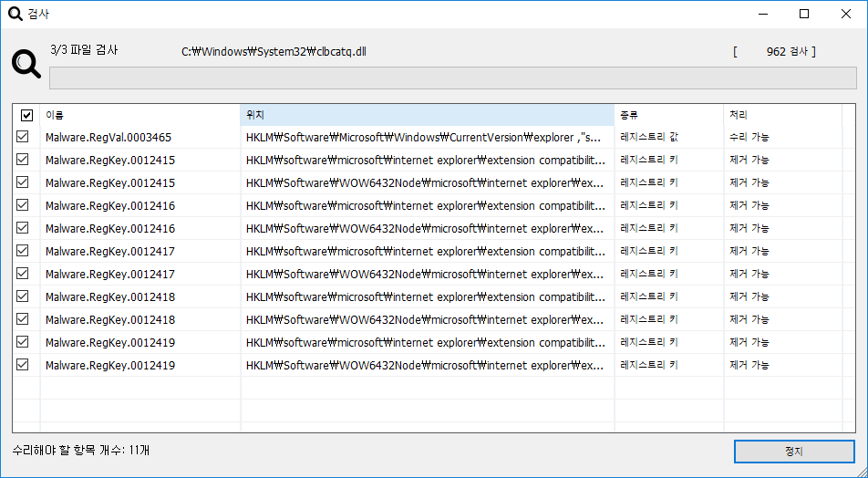Uncheck Malware.RegKey.0012417 checkbox for WOW6432Node location
Image resolution: width=868 pixels, height=478 pixels.
(x=22, y=273)
